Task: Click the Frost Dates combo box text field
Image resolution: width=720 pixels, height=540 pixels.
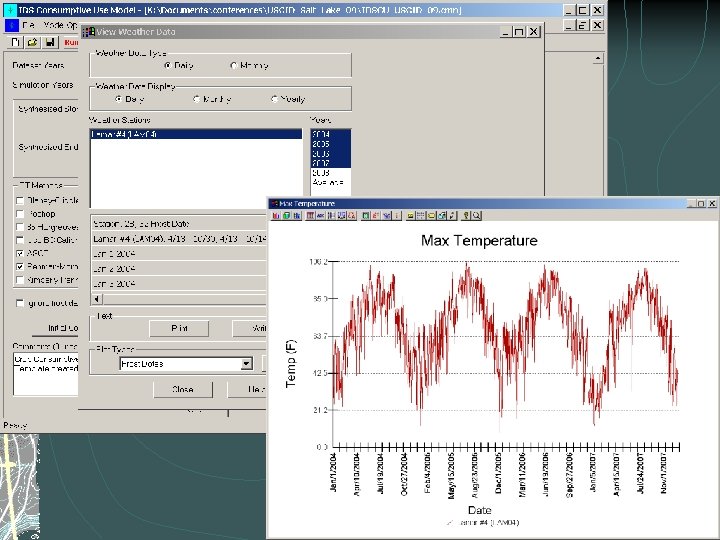Action: coord(180,364)
